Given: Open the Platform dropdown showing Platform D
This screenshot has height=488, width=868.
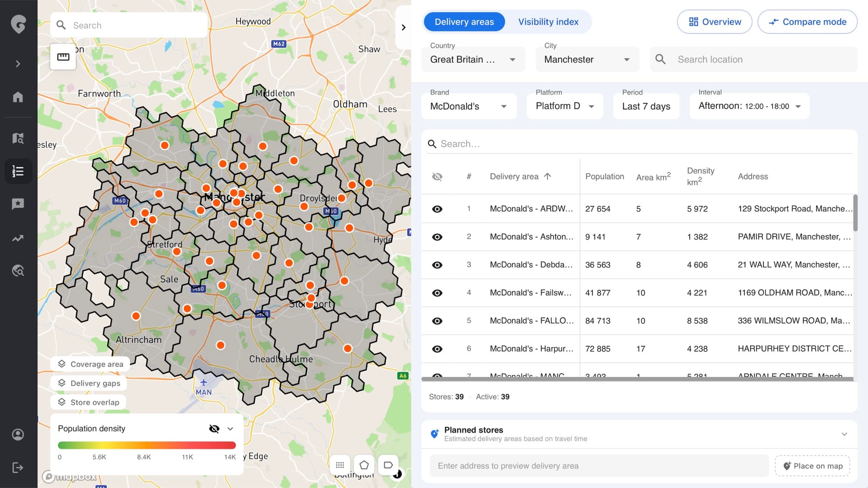Looking at the screenshot, I should [x=565, y=106].
